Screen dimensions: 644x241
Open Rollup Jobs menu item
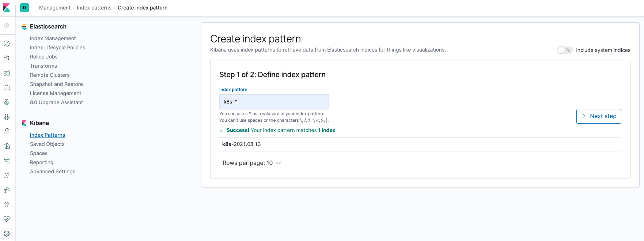(44, 57)
